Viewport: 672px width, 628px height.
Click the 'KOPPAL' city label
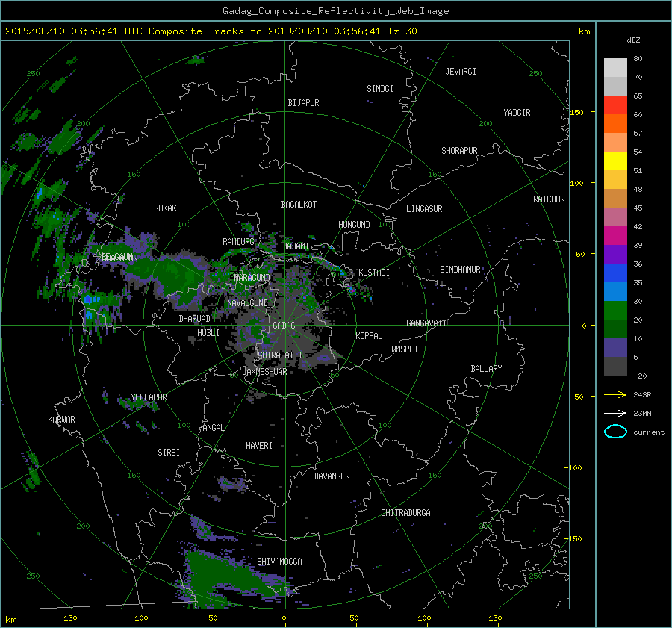[369, 336]
